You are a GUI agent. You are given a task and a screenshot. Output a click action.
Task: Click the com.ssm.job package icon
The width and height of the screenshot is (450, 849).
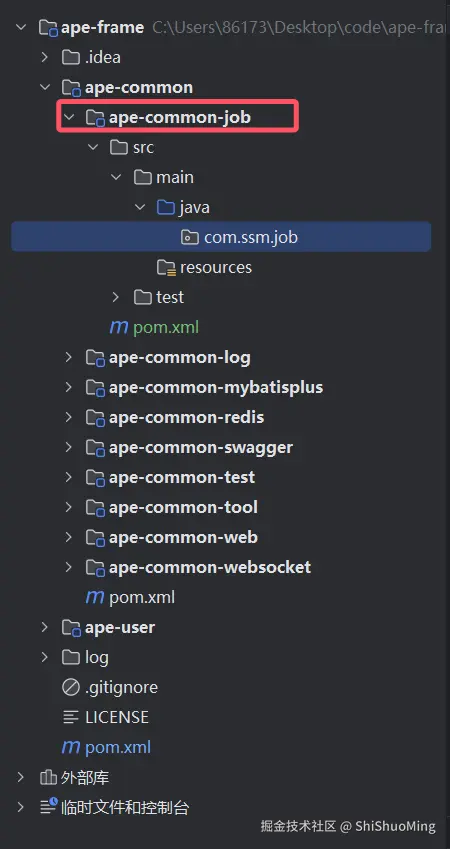click(x=190, y=237)
